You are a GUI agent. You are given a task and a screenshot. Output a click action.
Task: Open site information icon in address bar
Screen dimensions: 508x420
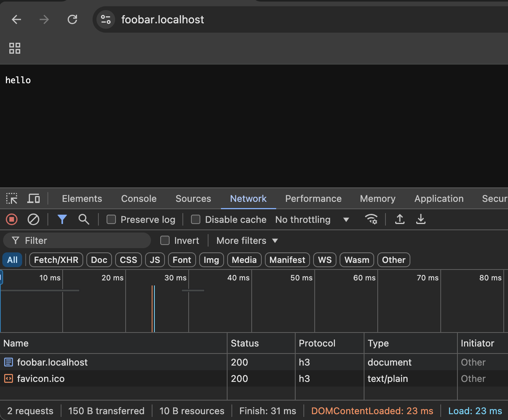tap(106, 19)
